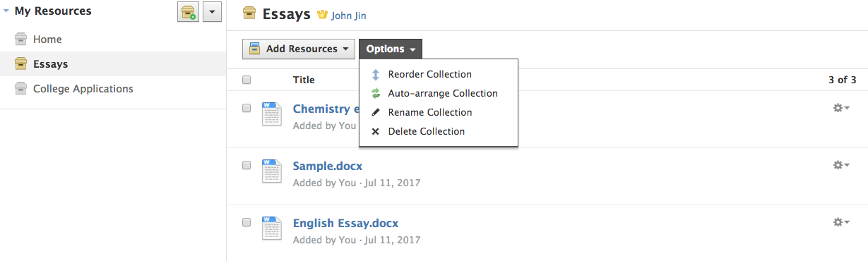The width and height of the screenshot is (868, 261).
Task: Collapse the My Resources section triangle
Action: click(6, 11)
